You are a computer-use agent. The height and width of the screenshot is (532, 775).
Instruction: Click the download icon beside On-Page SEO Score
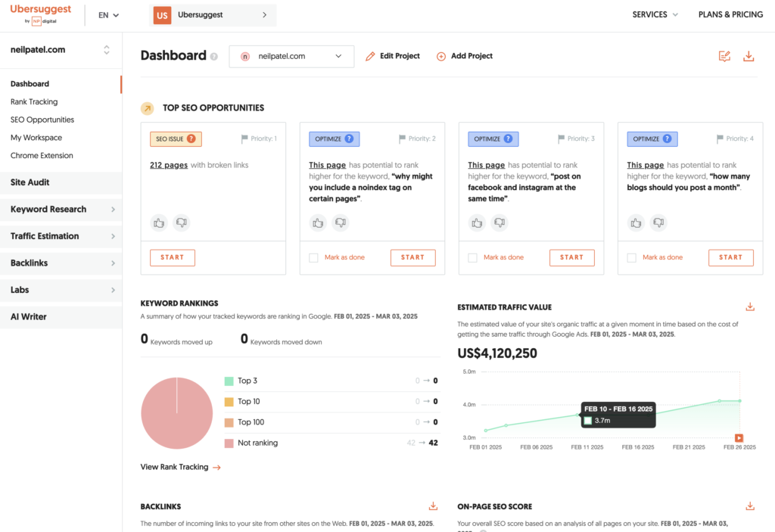[750, 506]
